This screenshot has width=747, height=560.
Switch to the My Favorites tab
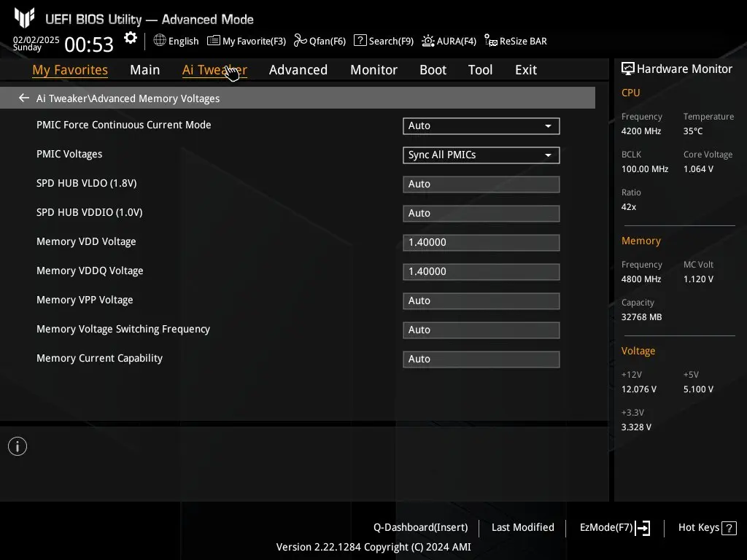click(x=70, y=70)
